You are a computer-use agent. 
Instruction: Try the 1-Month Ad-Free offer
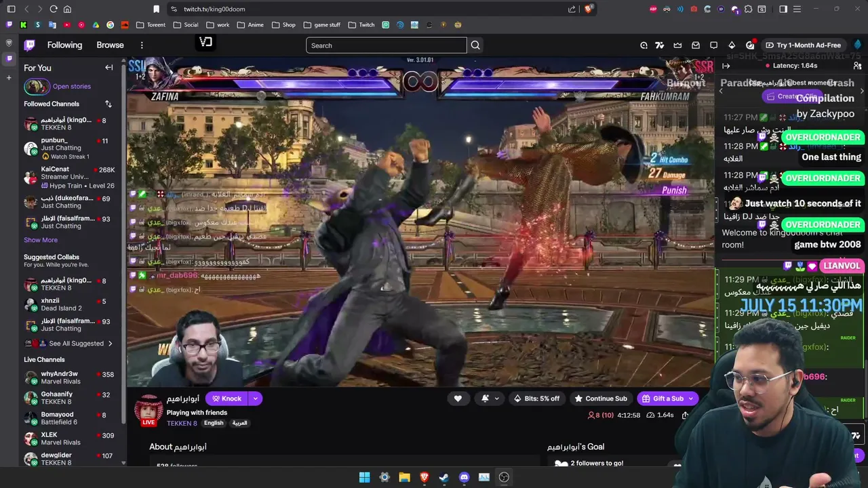[803, 45]
